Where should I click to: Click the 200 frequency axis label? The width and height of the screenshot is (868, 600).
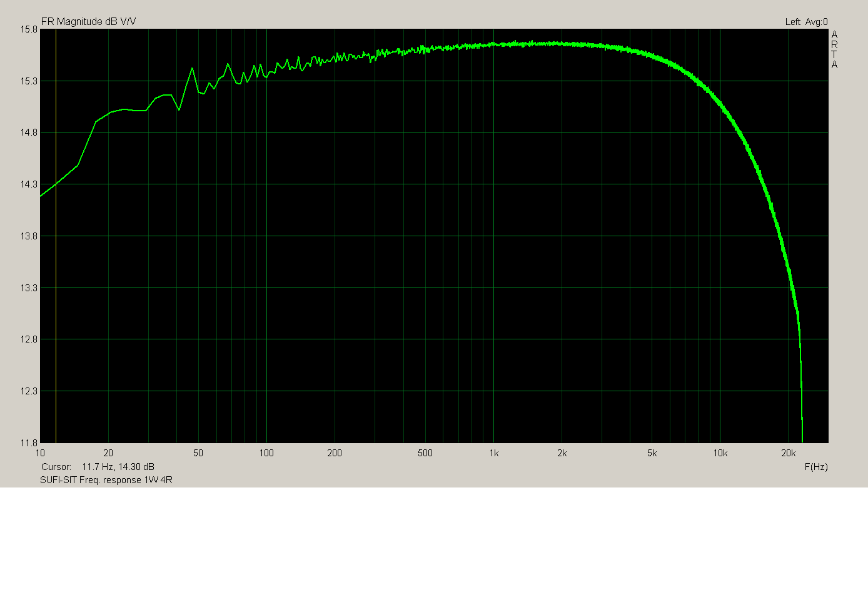[x=335, y=453]
